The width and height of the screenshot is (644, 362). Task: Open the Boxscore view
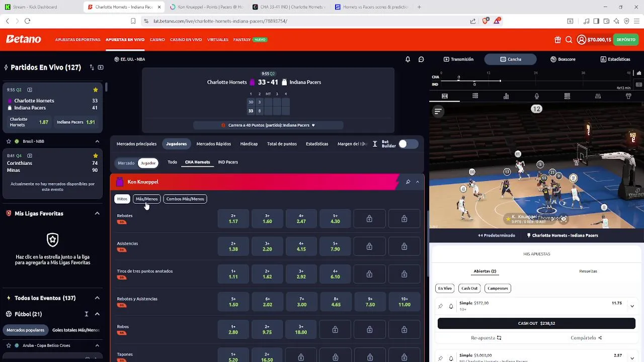(563, 59)
